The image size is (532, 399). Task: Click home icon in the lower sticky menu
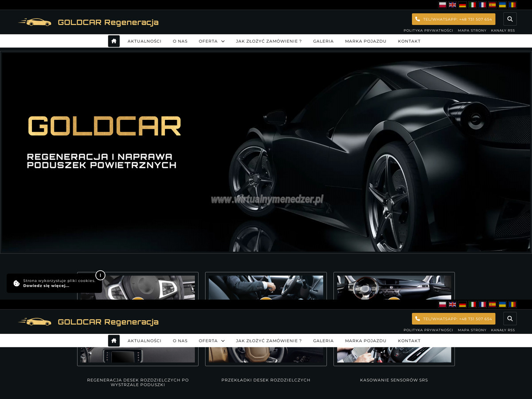(114, 340)
